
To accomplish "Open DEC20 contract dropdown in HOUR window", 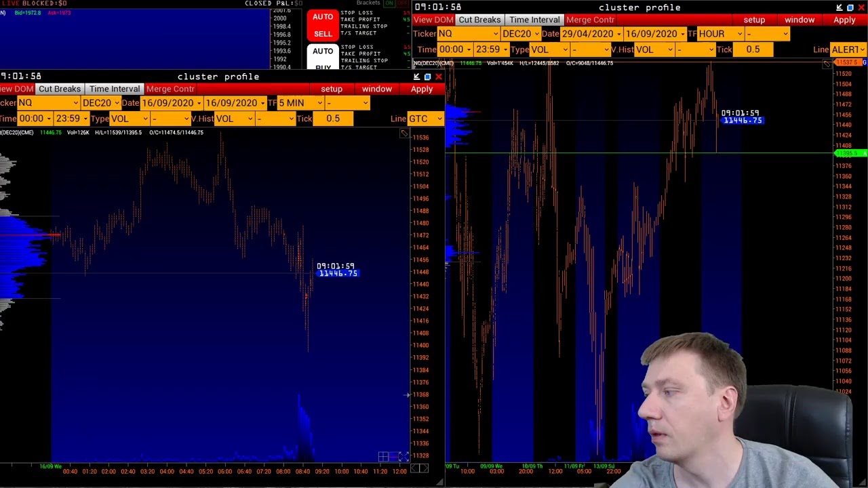I will point(521,34).
